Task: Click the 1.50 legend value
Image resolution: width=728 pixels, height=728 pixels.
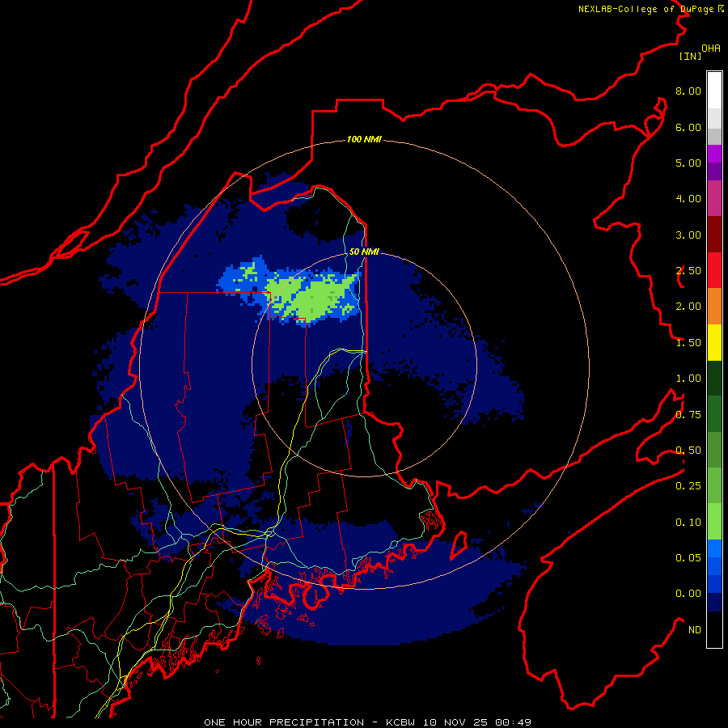Action: click(x=688, y=343)
